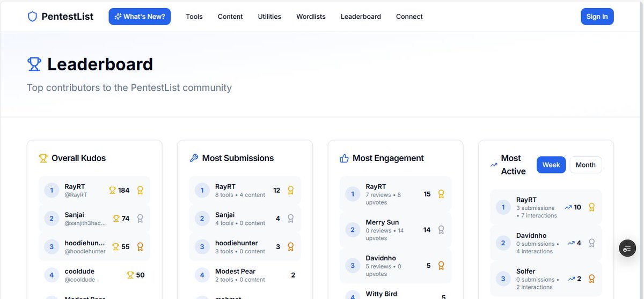Click rank 2 badge beside Davidnho in Most Active
This screenshot has width=644, height=299.
coord(503,243)
